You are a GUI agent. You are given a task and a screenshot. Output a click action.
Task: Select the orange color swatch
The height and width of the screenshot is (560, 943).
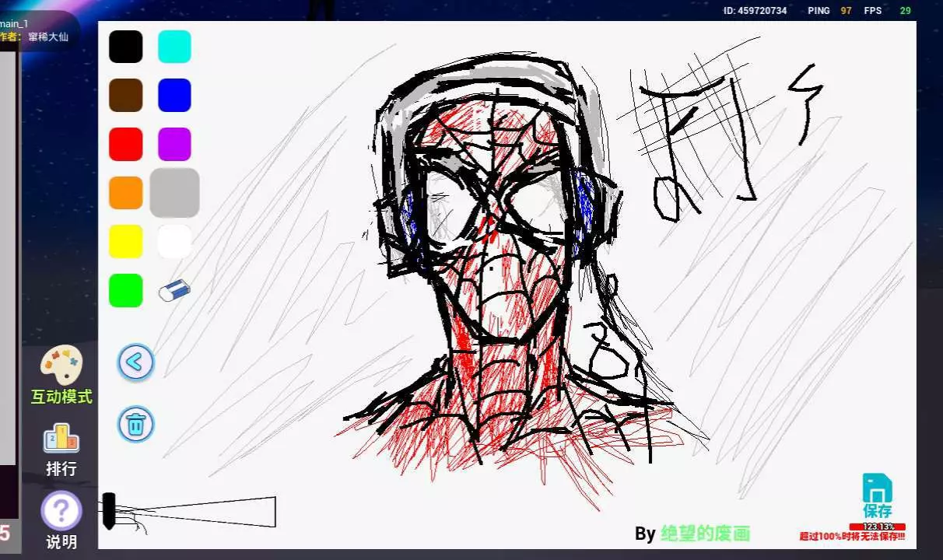(x=125, y=193)
